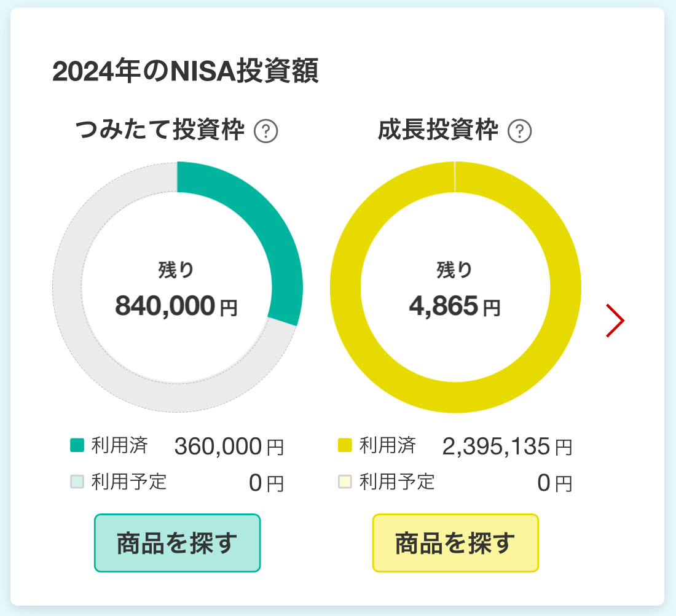This screenshot has width=676, height=616.
Task: Click the 残り 4,865円 amount
Action: [x=455, y=306]
